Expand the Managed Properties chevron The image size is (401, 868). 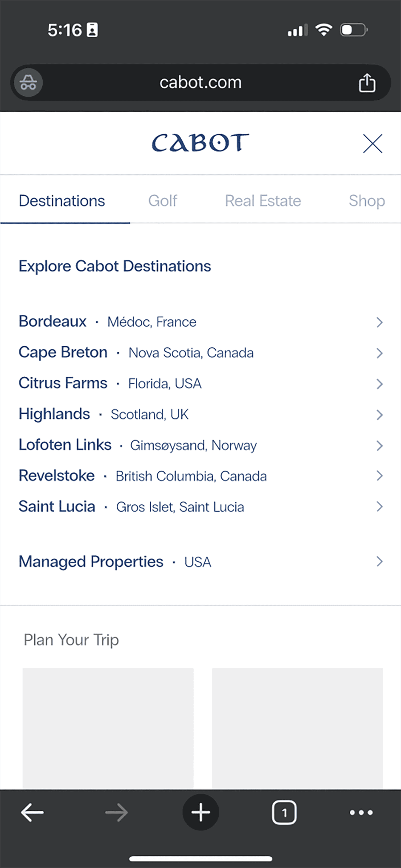(379, 561)
